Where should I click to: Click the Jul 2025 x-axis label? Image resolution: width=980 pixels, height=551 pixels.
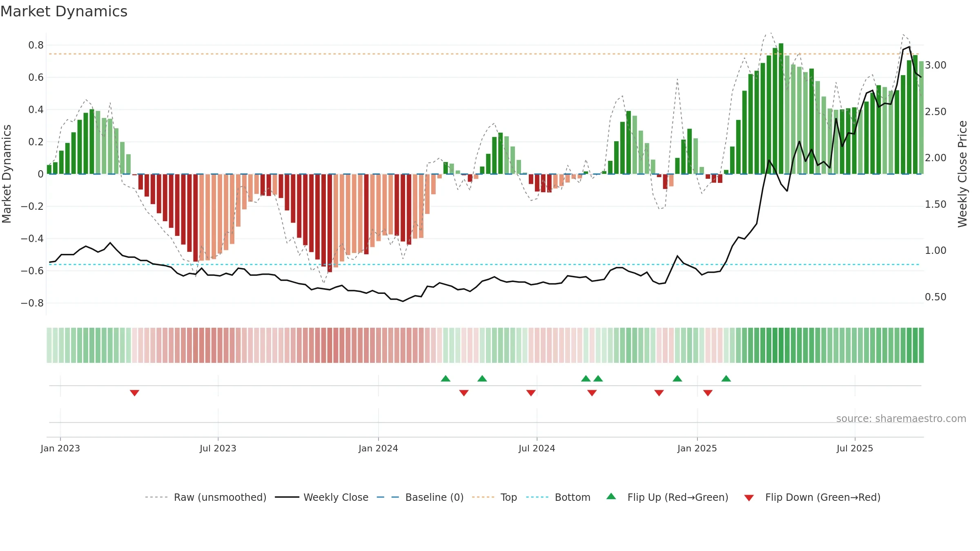855,448
